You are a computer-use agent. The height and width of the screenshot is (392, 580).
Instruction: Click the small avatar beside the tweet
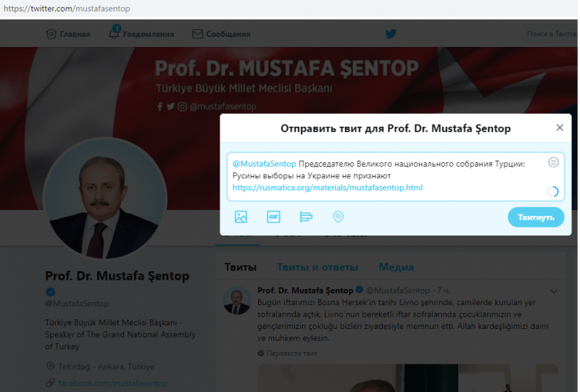click(x=237, y=300)
